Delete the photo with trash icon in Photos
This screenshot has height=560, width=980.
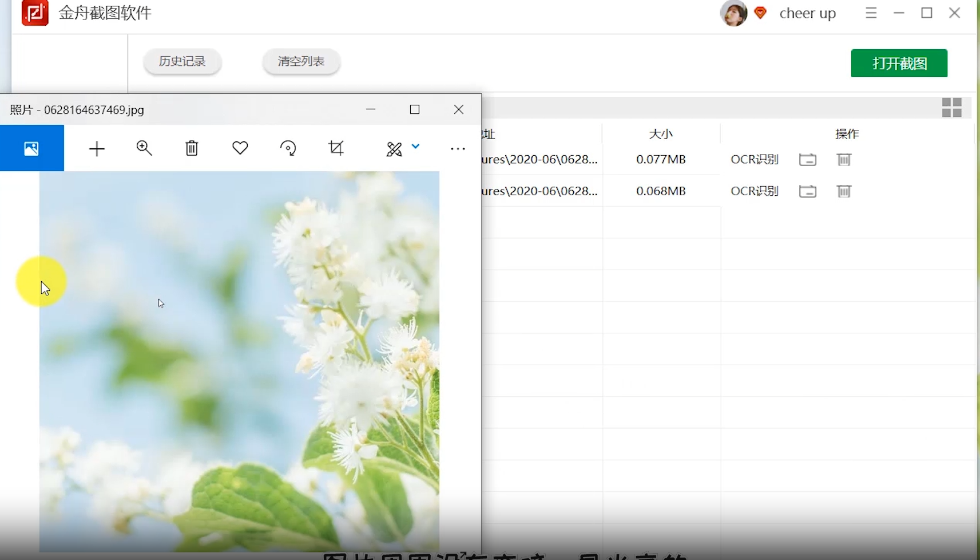point(192,148)
